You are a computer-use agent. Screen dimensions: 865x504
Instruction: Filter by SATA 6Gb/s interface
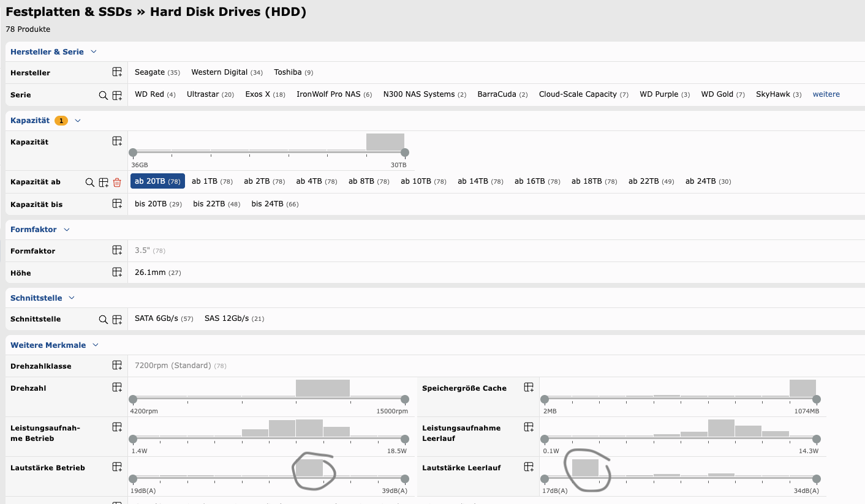pos(164,318)
